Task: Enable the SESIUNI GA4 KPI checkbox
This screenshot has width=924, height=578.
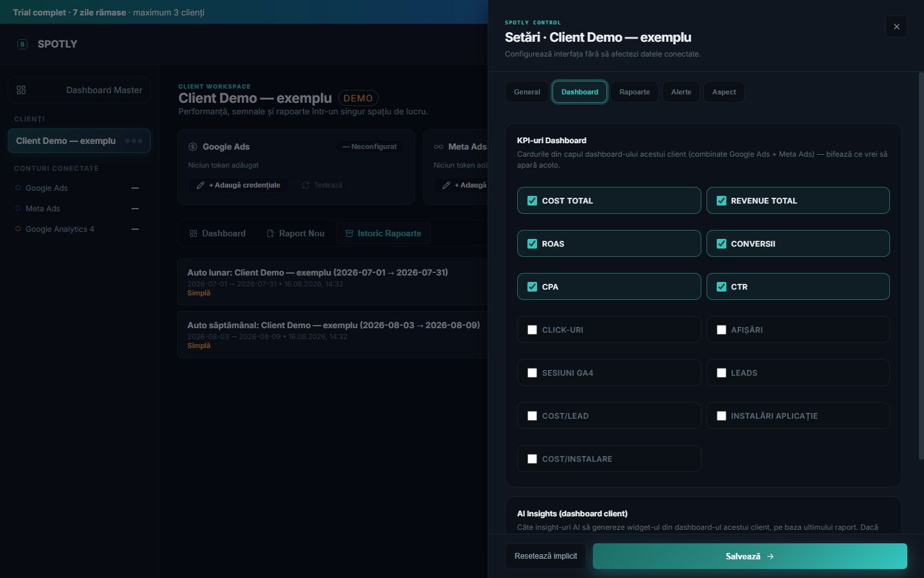Action: pyautogui.click(x=532, y=372)
